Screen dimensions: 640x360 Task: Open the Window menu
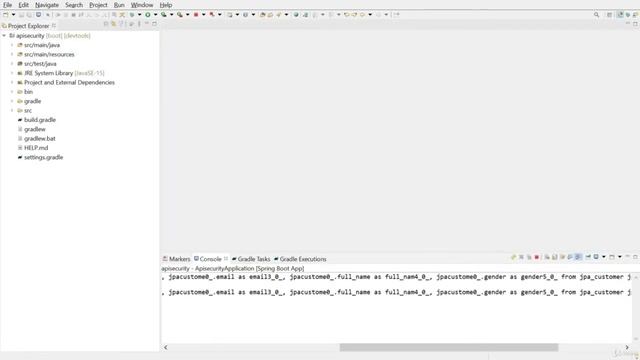142,5
